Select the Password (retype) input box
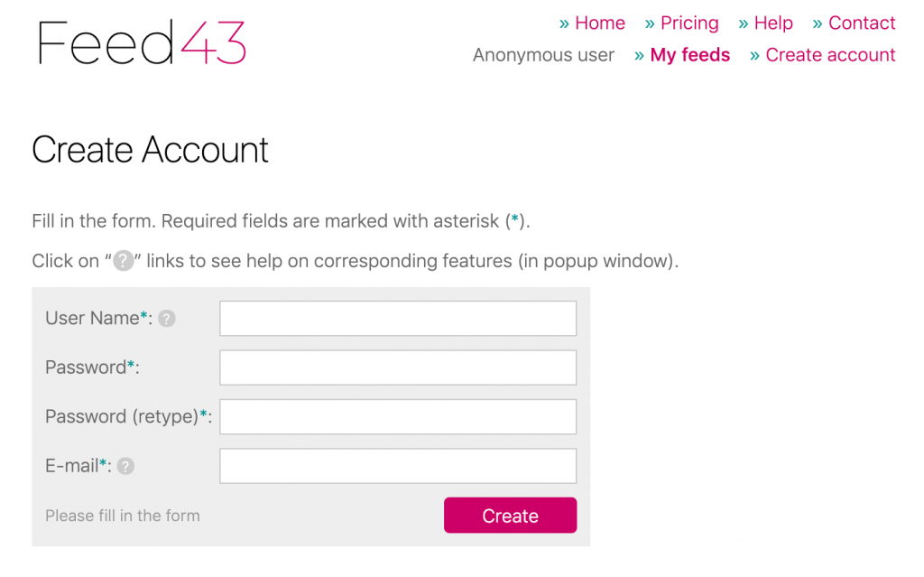Screen dimensions: 924x577 398,416
